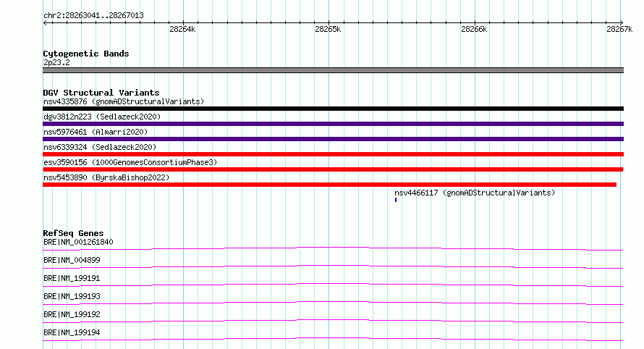Click the chr2:28263041..28267013 region label
644x349 pixels.
coord(93,16)
